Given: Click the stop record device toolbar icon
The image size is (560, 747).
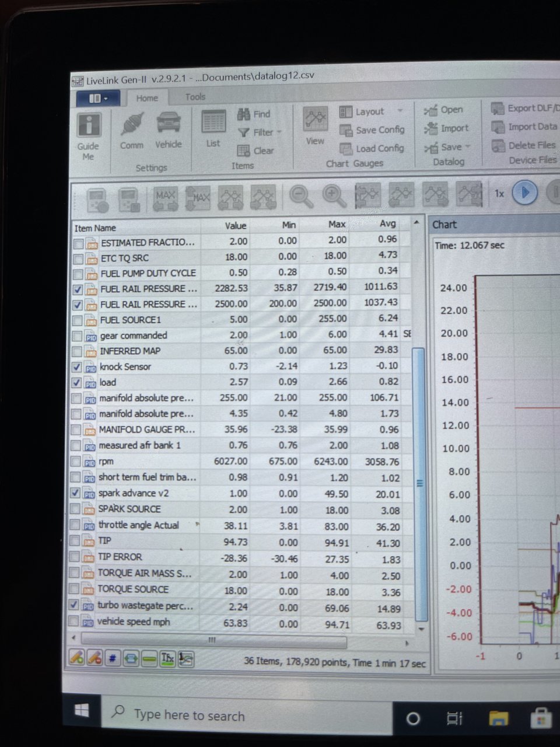Looking at the screenshot, I should pos(129,199).
